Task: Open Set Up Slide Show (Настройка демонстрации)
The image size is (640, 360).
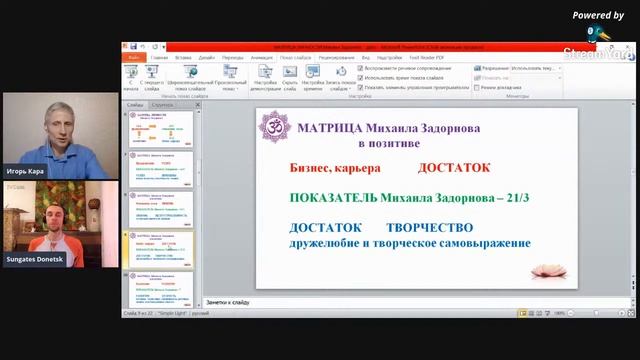Action: pos(265,78)
